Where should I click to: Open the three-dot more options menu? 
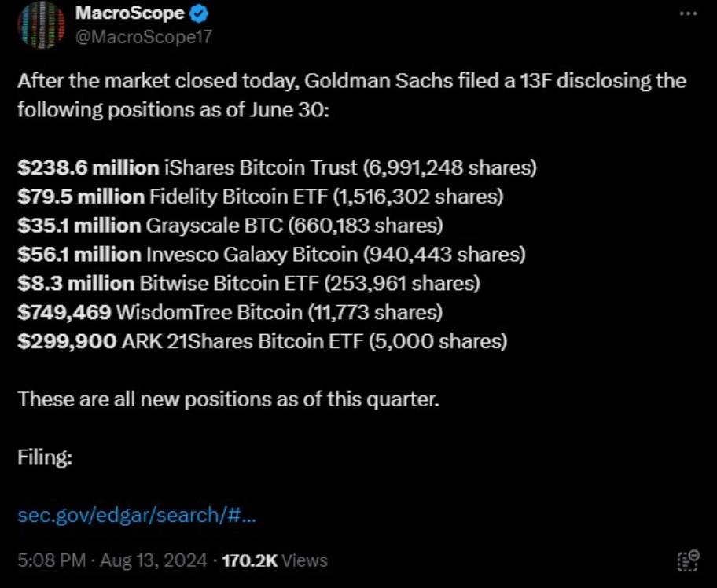[x=688, y=13]
